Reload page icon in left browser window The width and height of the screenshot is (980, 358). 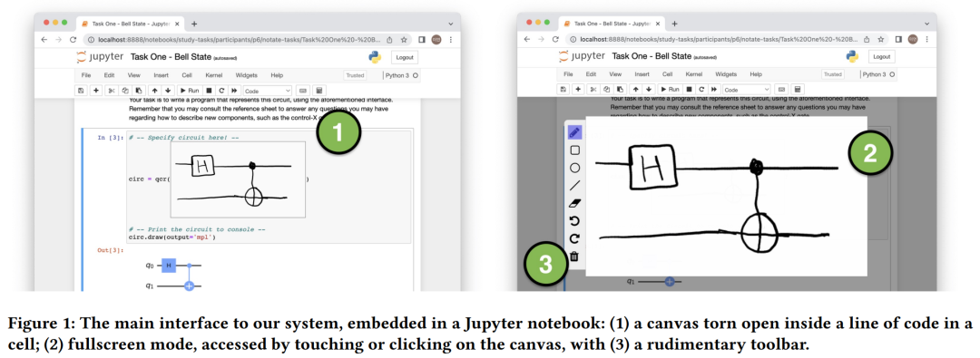pos(73,39)
